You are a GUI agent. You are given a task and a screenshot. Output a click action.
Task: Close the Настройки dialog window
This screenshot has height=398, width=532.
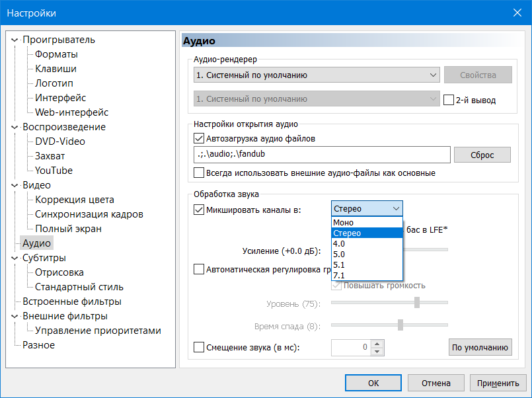coord(517,13)
